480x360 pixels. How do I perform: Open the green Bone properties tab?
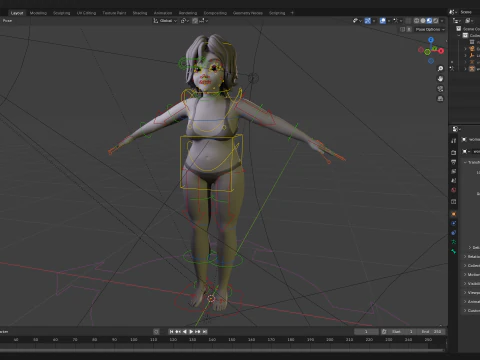pos(453,251)
